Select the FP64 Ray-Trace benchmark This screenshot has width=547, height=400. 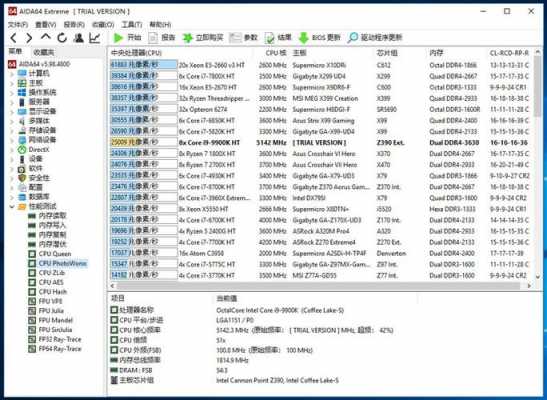tap(55, 349)
